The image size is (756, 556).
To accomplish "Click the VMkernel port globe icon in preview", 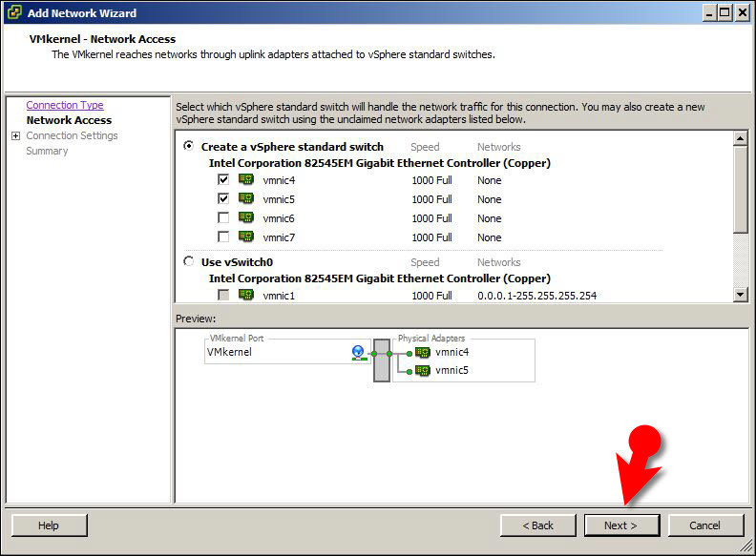I will click(x=358, y=353).
